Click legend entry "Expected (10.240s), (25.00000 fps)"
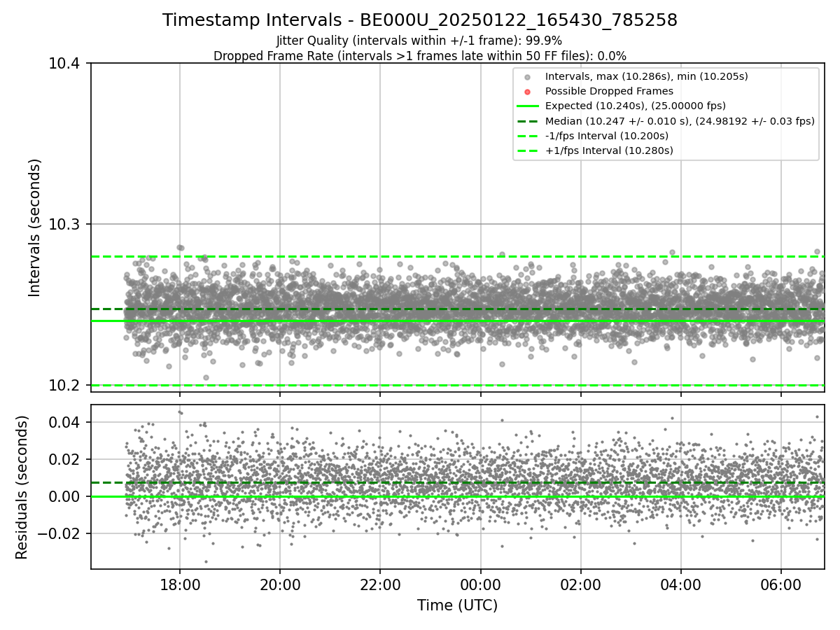The width and height of the screenshot is (840, 630). [x=636, y=106]
